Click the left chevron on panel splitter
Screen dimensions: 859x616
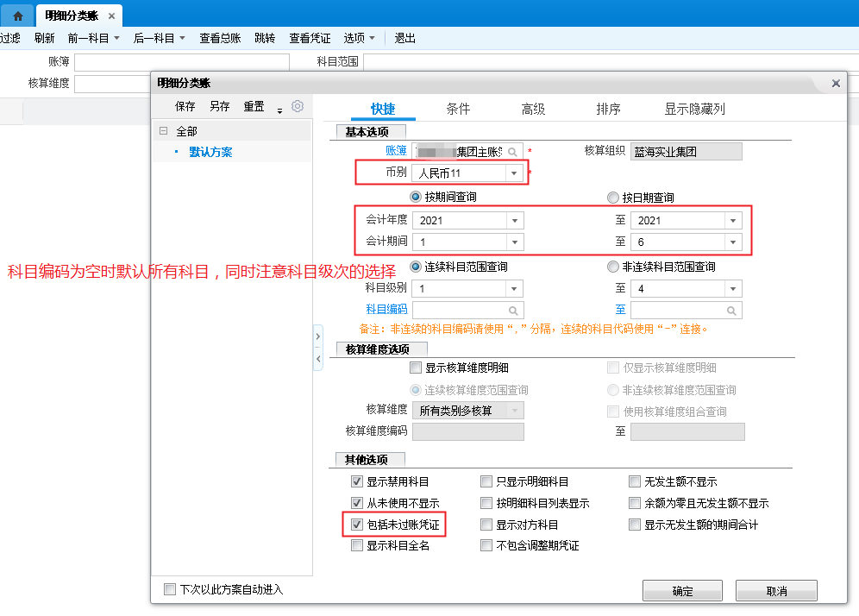pos(317,359)
